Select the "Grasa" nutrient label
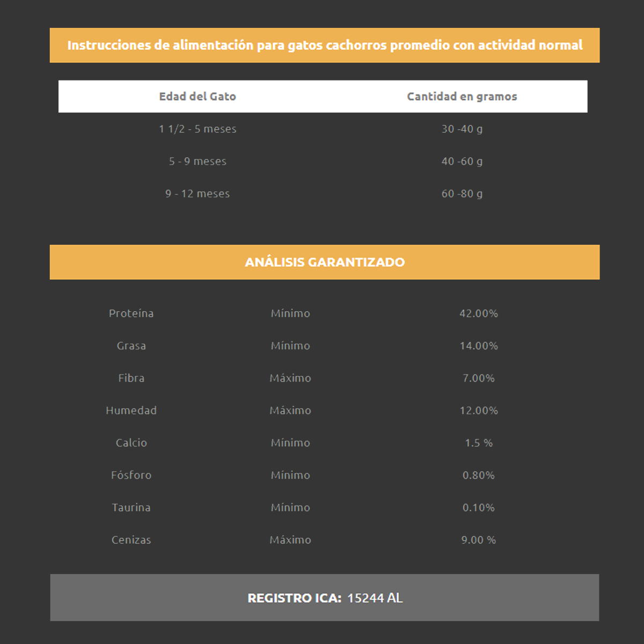Screen dimensions: 644x644 coord(131,346)
